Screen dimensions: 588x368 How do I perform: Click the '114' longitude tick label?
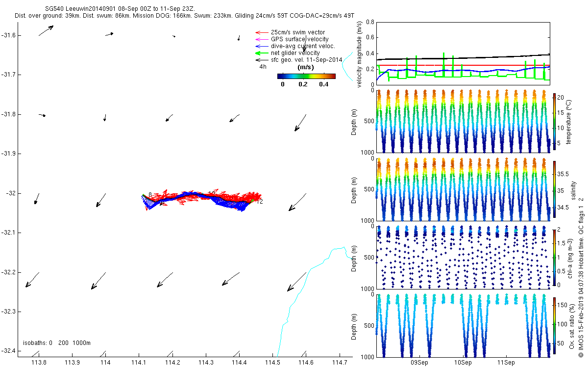coord(105,363)
